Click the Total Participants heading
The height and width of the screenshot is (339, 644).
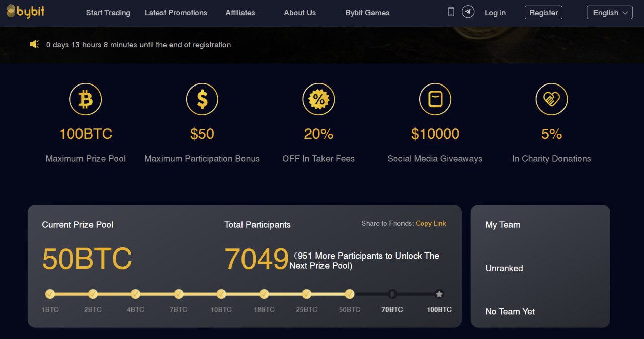tap(258, 225)
